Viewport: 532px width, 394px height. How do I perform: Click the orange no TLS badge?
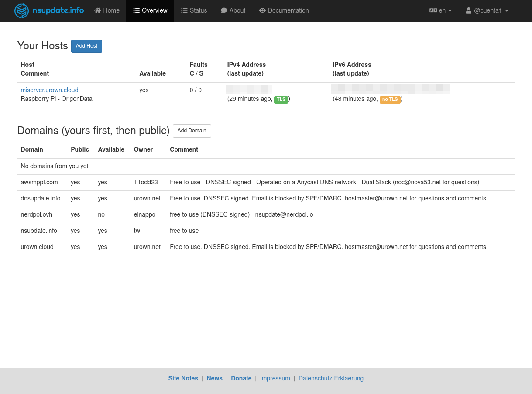[x=390, y=100]
